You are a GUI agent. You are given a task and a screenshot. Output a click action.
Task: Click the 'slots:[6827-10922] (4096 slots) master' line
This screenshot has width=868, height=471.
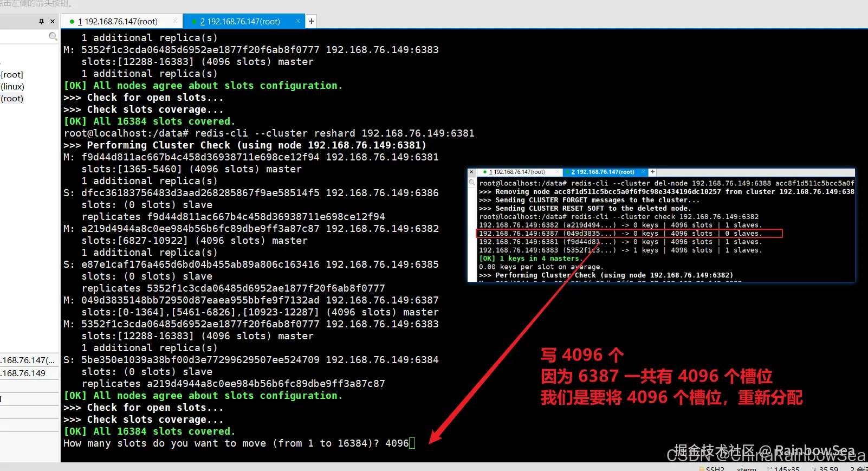point(195,241)
